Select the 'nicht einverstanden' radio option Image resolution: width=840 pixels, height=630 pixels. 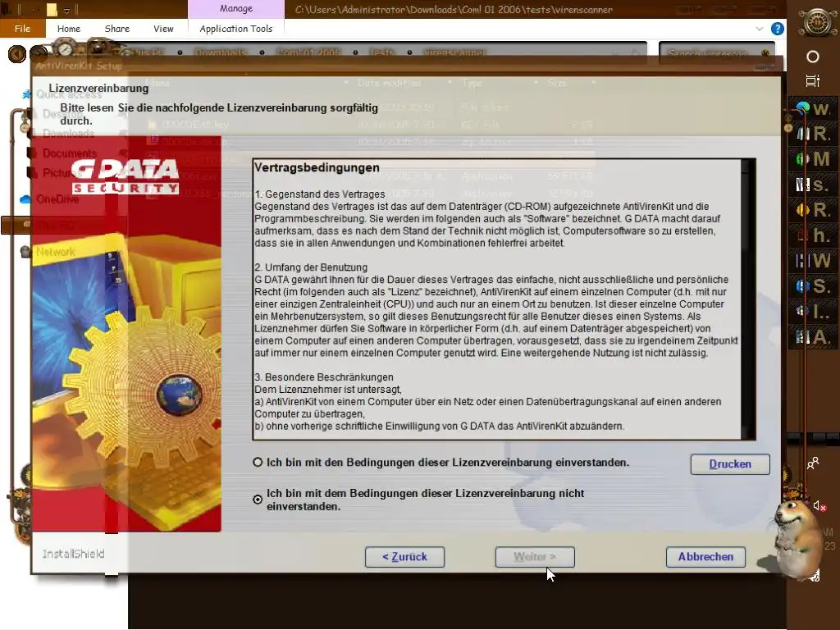click(258, 500)
